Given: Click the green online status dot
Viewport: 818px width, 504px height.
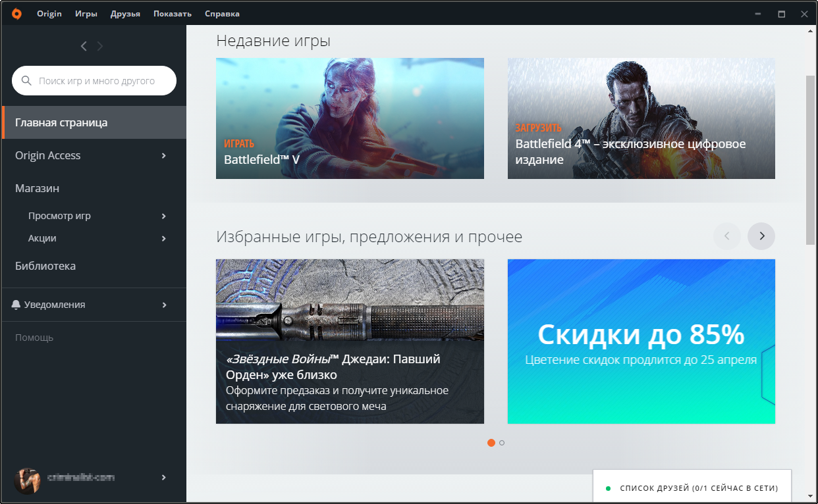Looking at the screenshot, I should click(x=608, y=488).
